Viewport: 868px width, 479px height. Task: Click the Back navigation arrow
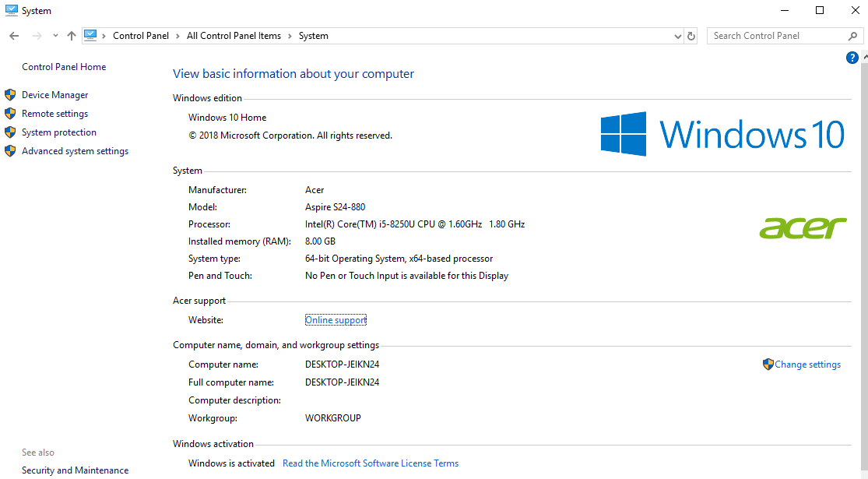(14, 36)
